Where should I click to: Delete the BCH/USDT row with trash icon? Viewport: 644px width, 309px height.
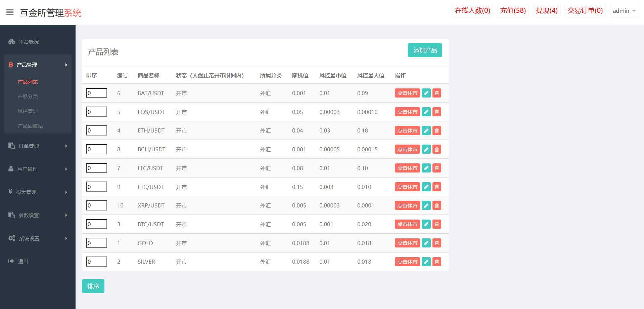[436, 149]
